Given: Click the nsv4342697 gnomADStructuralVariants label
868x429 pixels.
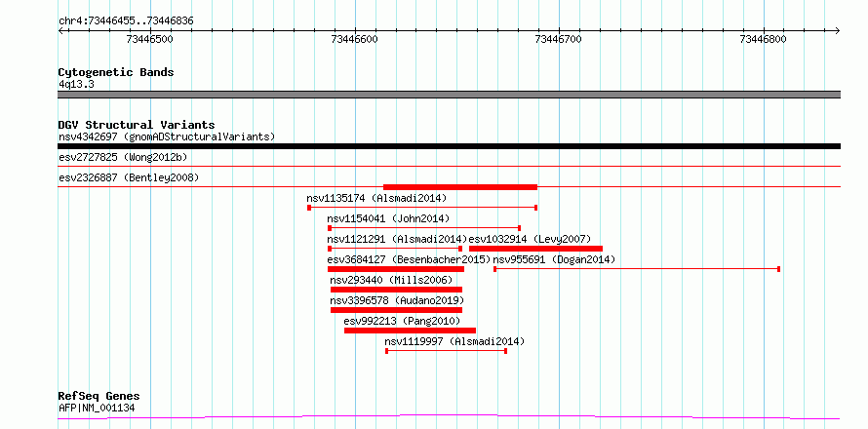Looking at the screenshot, I should (167, 136).
